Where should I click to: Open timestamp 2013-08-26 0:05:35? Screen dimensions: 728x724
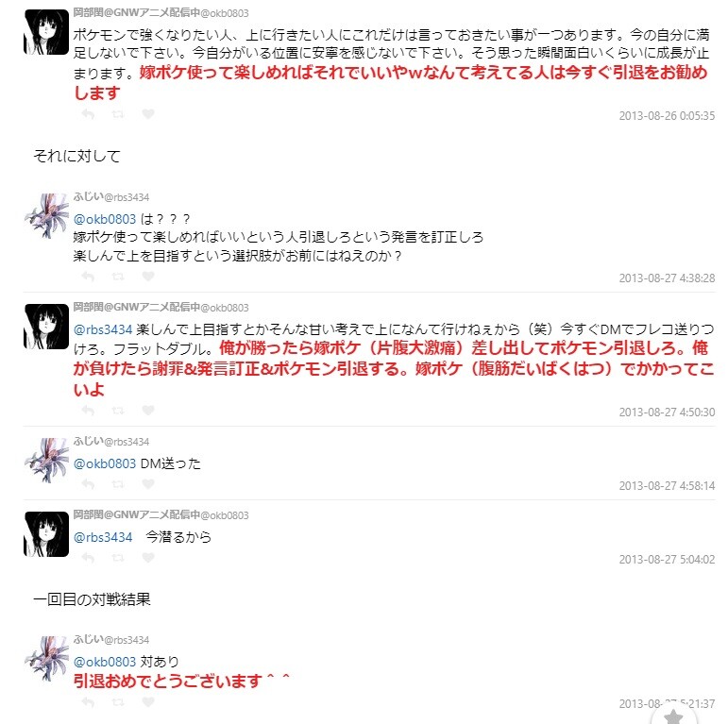[667, 115]
